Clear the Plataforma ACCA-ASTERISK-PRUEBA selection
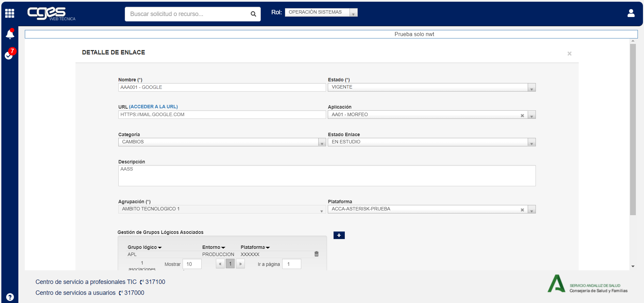The image size is (644, 303). [522, 210]
